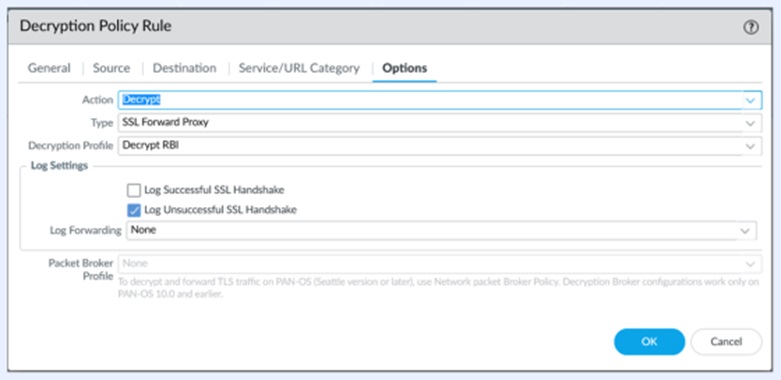781x380 pixels.
Task: Click the Packet Broker Profile chevron
Action: pyautogui.click(x=750, y=264)
